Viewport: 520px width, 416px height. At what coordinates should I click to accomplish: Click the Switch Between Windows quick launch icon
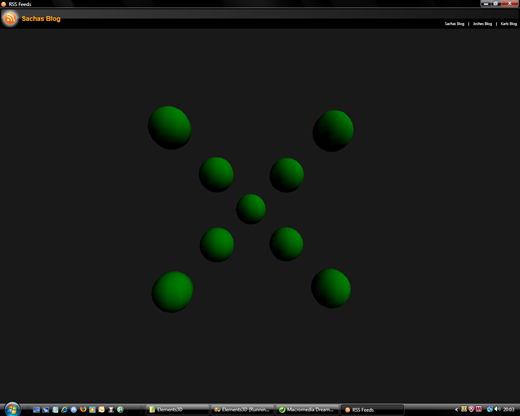[46, 410]
